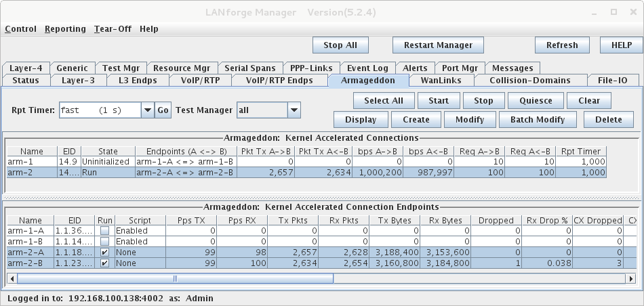Click the 1,000,200 bps cell
Screen dimensions: 644x306
(x=378, y=173)
